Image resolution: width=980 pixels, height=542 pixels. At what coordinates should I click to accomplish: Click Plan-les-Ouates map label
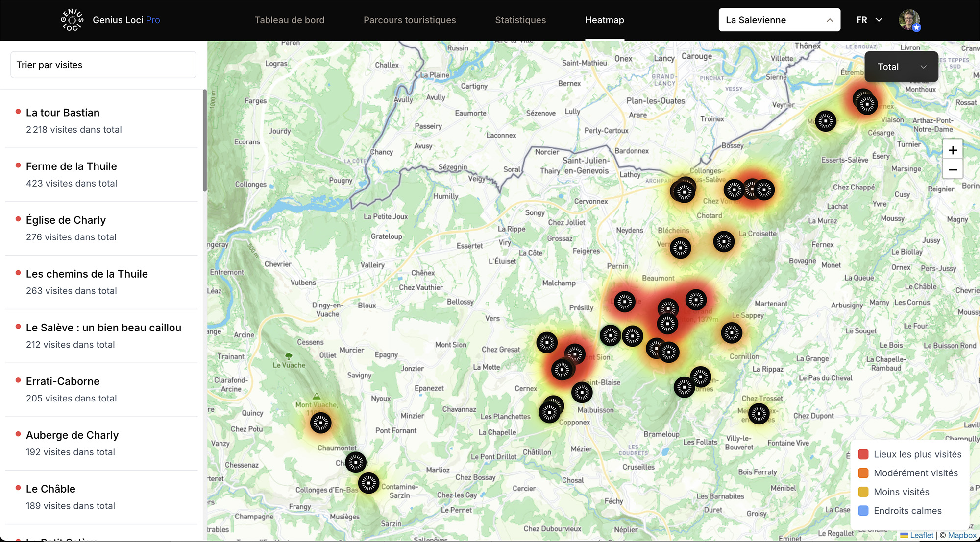[656, 101]
